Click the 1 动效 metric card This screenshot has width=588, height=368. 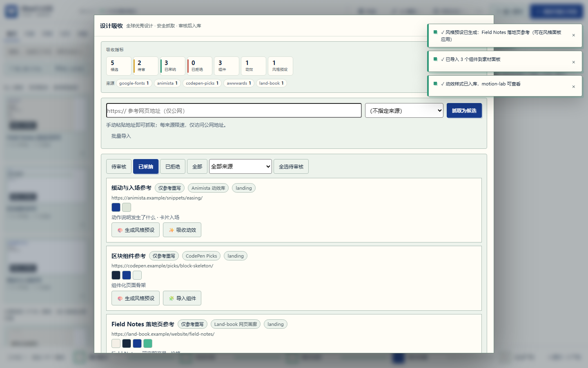point(254,66)
